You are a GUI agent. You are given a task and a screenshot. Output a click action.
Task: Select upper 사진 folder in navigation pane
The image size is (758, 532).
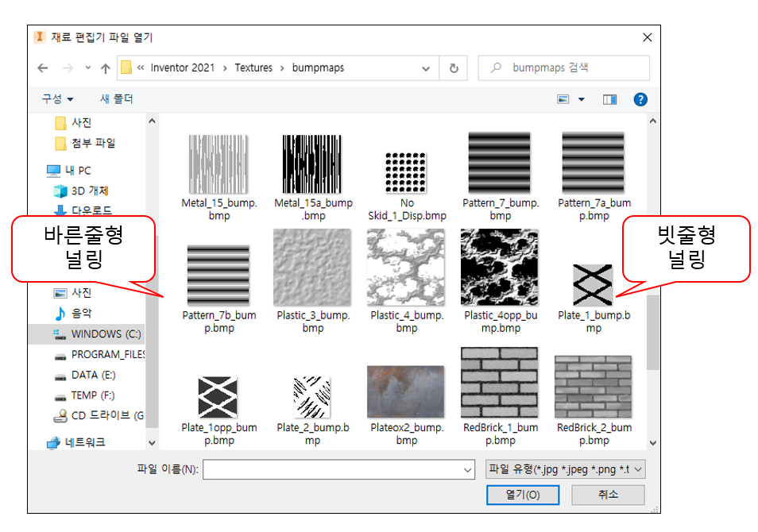coord(73,123)
